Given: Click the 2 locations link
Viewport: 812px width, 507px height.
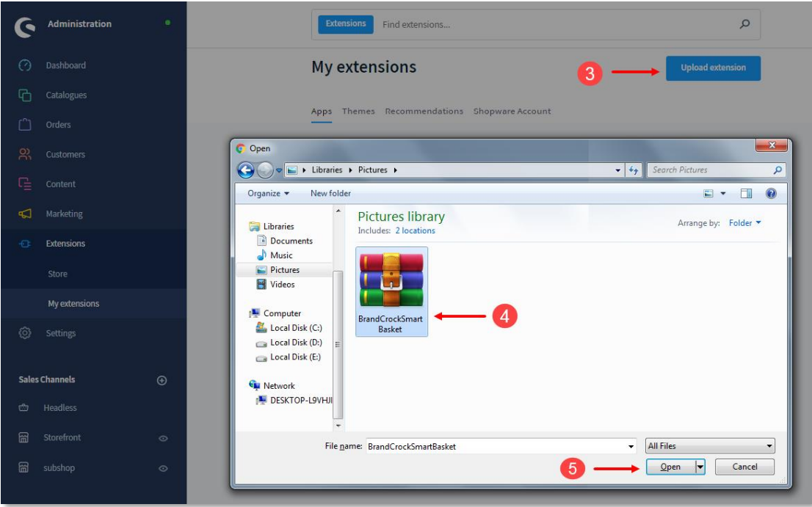Looking at the screenshot, I should tap(416, 230).
